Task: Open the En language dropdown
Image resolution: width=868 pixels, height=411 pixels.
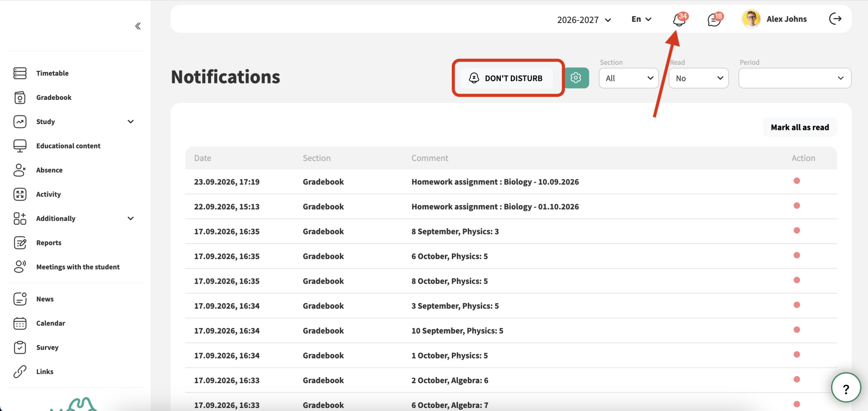Action: coord(641,19)
